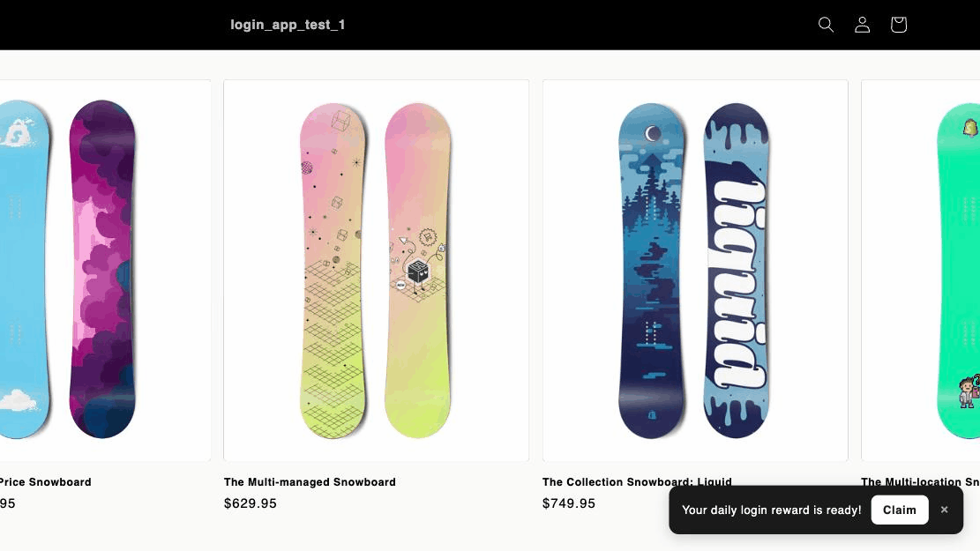Open the search magnifier icon

tap(826, 25)
